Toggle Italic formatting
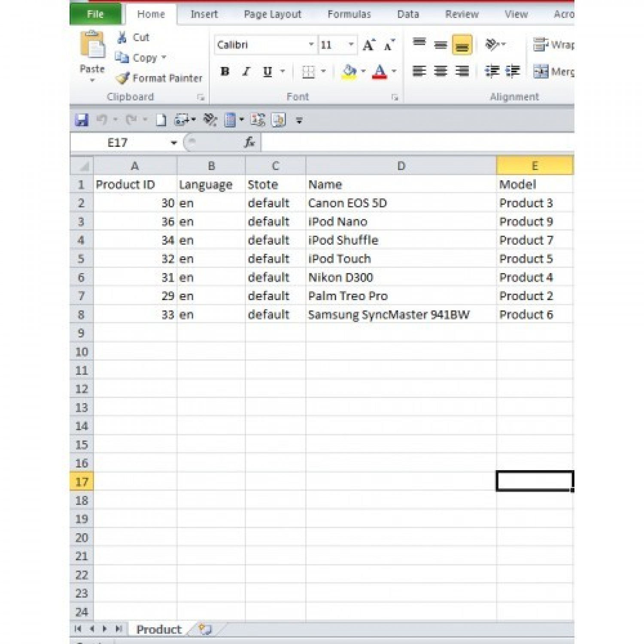Image resolution: width=644 pixels, height=644 pixels. [x=246, y=72]
